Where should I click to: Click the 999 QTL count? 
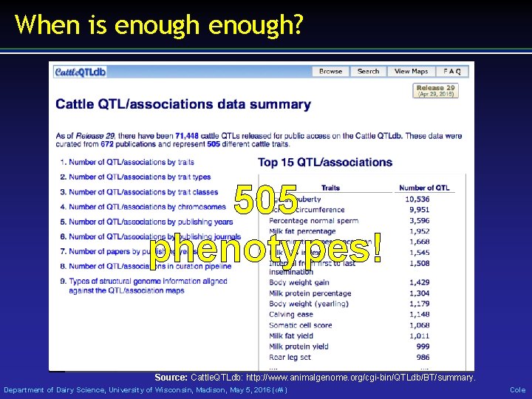[423, 347]
